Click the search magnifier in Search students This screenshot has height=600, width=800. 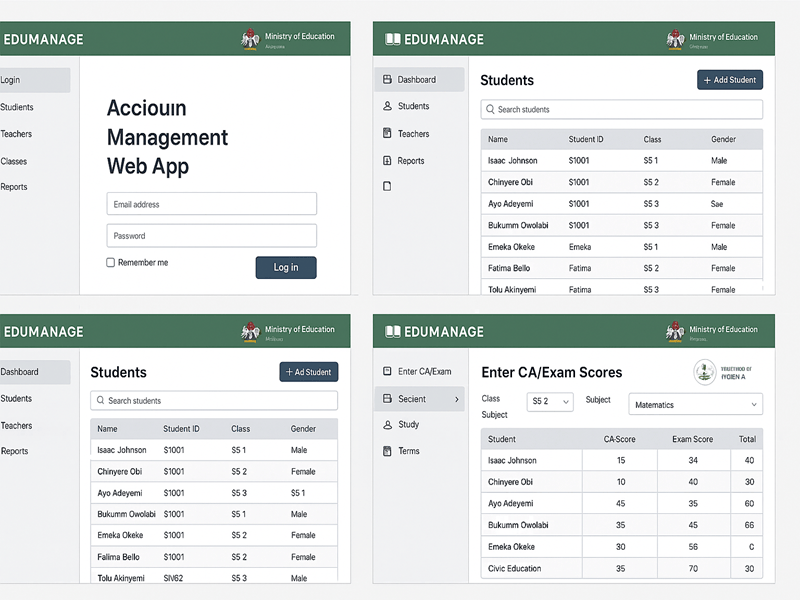pos(491,110)
